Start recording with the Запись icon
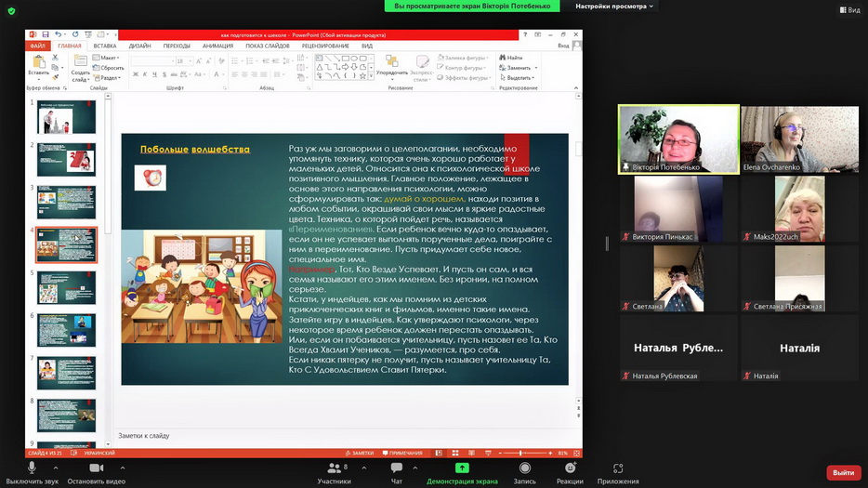 [524, 468]
